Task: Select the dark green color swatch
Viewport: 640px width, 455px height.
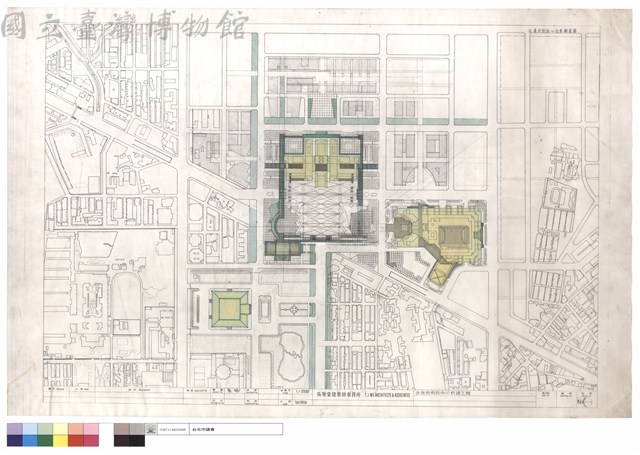Action: [45, 440]
